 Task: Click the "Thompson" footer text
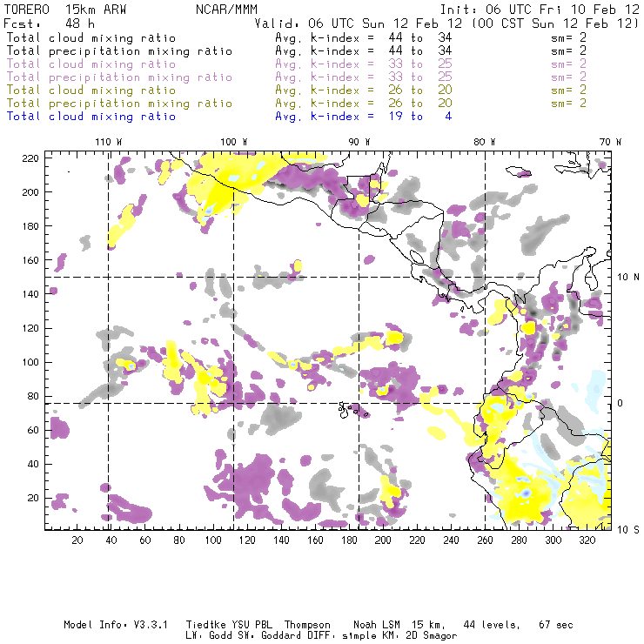click(307, 625)
